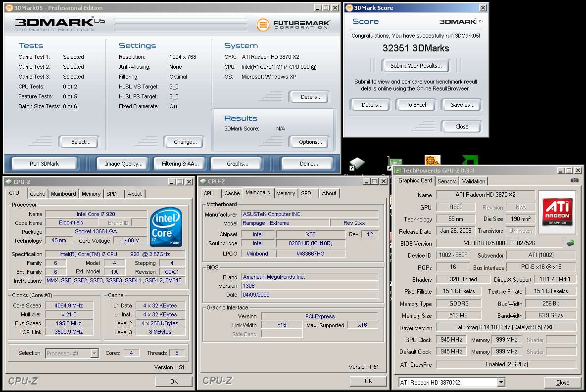Click the Intel Core i7 logo badge
The width and height of the screenshot is (586, 392).
pos(166,226)
